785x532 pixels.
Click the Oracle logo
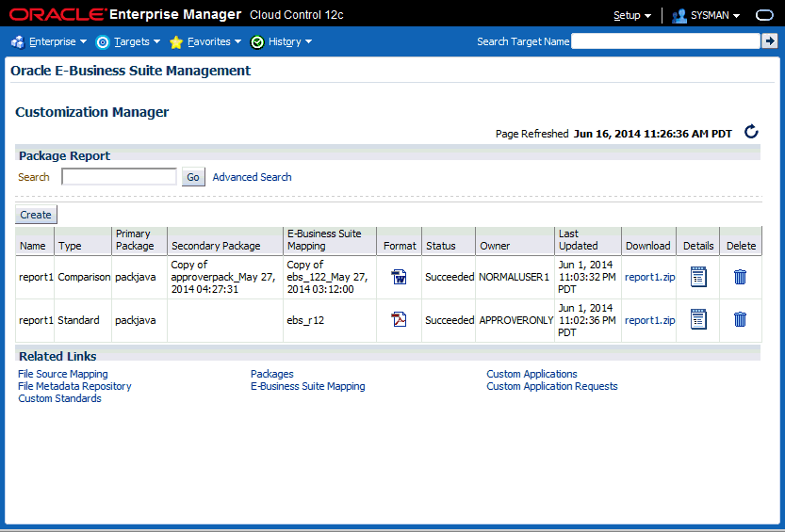[x=57, y=14]
